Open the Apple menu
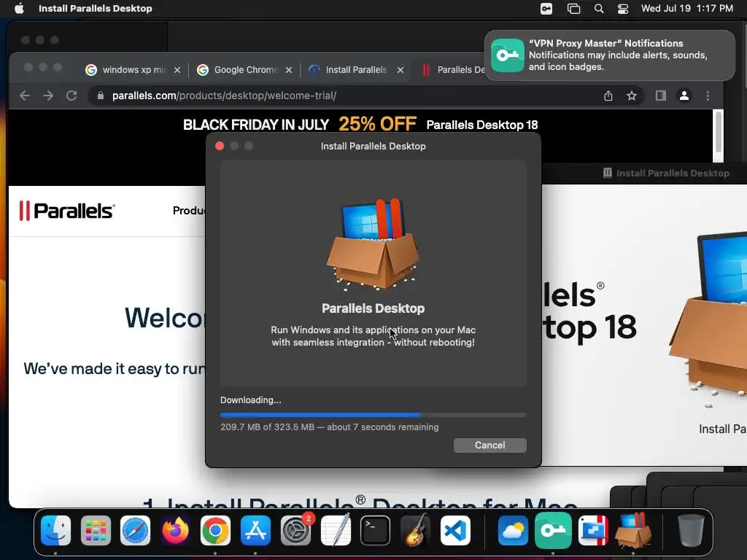Screen dimensions: 747x560 point(19,9)
